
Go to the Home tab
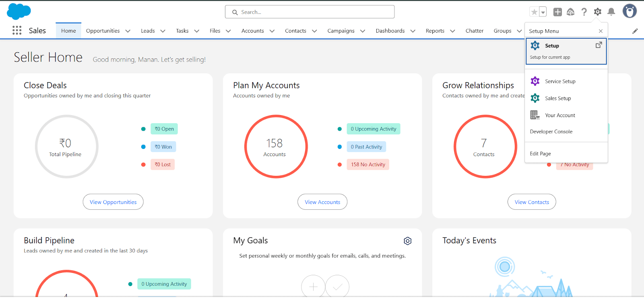pos(68,31)
